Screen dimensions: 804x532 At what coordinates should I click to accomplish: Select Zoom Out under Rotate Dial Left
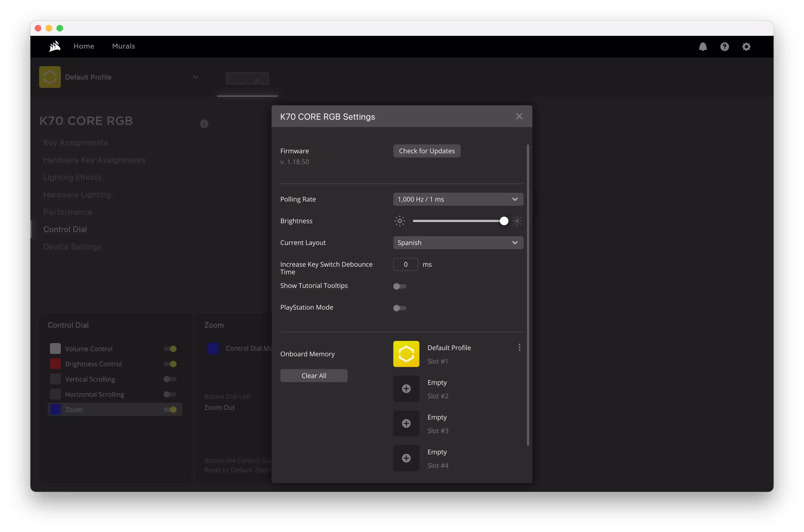pyautogui.click(x=219, y=407)
